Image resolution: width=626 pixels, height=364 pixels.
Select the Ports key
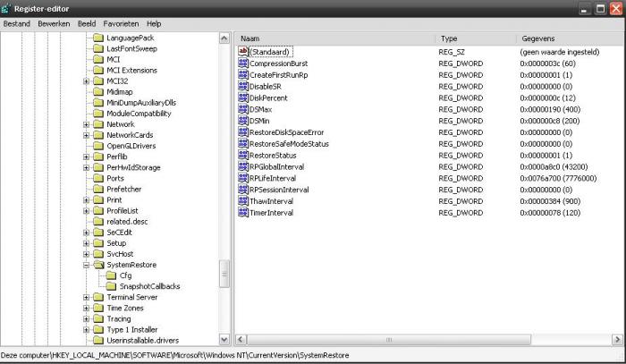click(115, 178)
